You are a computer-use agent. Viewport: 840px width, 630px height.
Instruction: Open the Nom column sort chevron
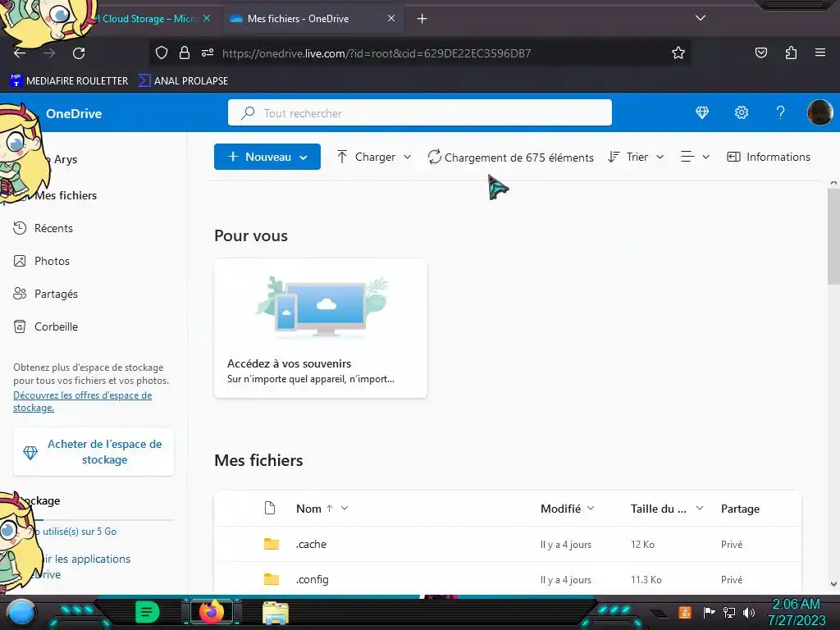[345, 508]
